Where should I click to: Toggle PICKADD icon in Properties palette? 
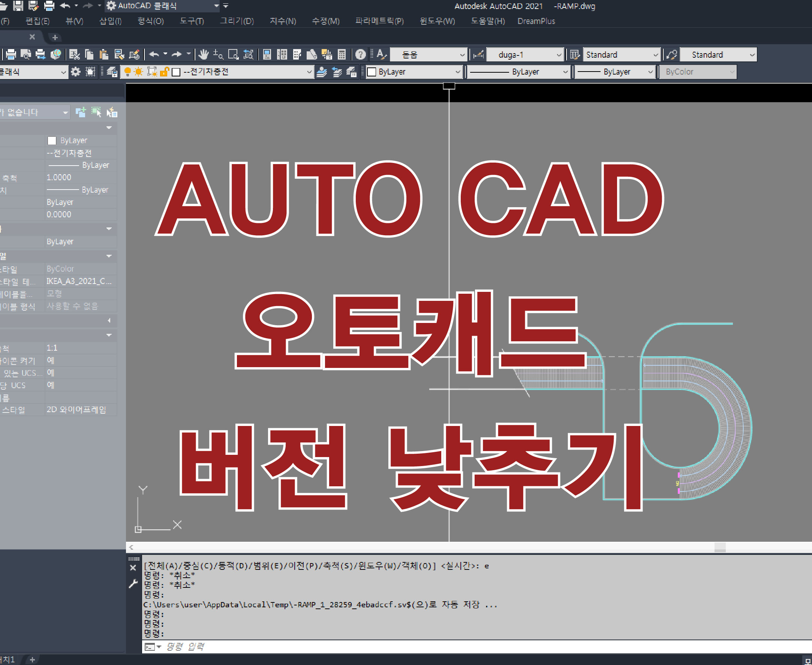81,112
